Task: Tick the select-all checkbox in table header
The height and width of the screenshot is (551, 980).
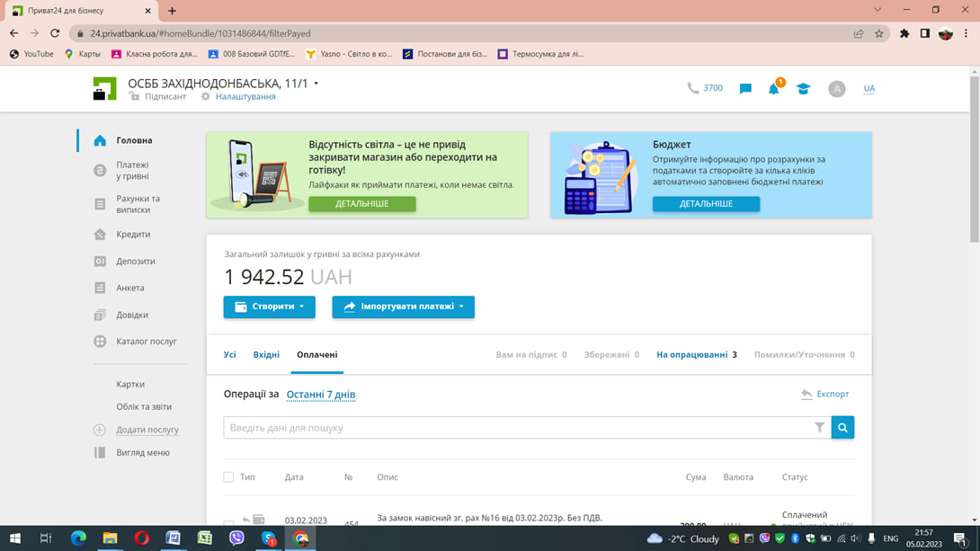Action: pyautogui.click(x=228, y=477)
